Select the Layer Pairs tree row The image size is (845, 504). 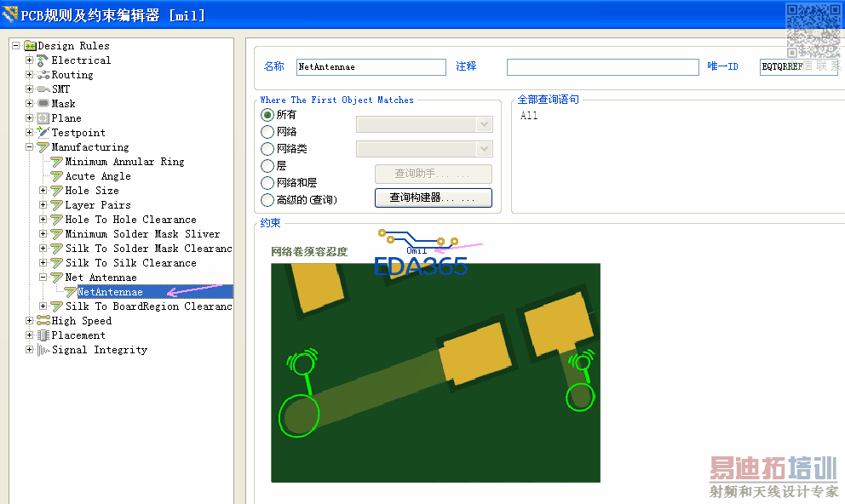(x=98, y=205)
